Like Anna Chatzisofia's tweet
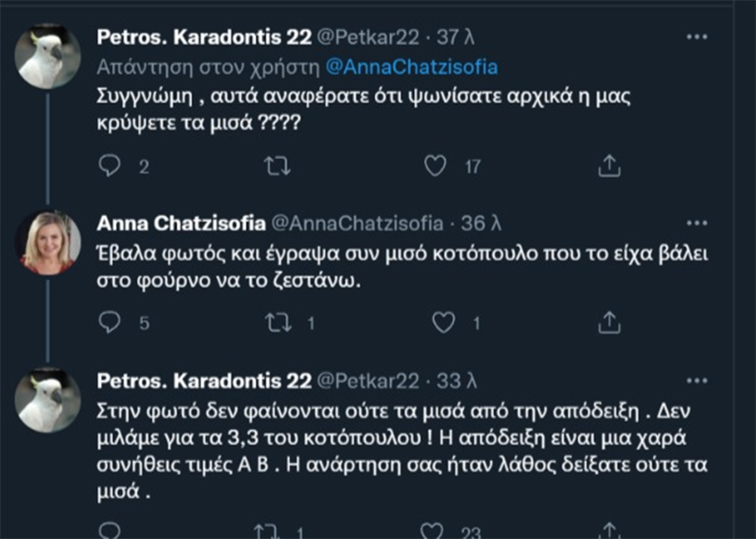This screenshot has width=756, height=539. point(443,322)
